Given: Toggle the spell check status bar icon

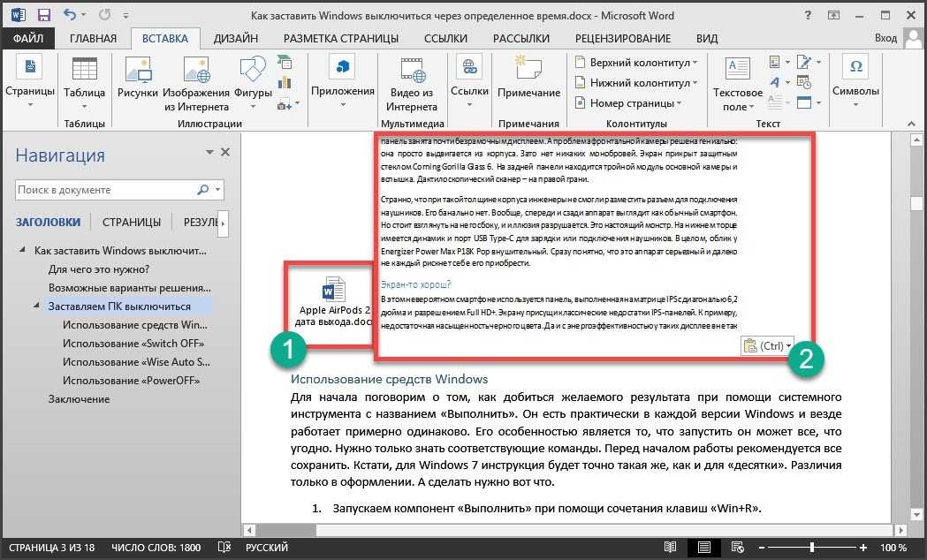Looking at the screenshot, I should tap(224, 549).
